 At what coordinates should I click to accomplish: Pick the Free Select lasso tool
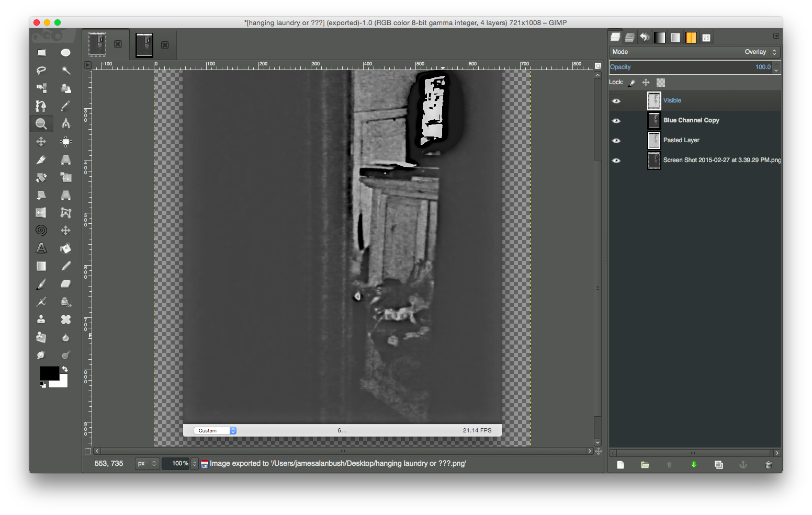[41, 70]
